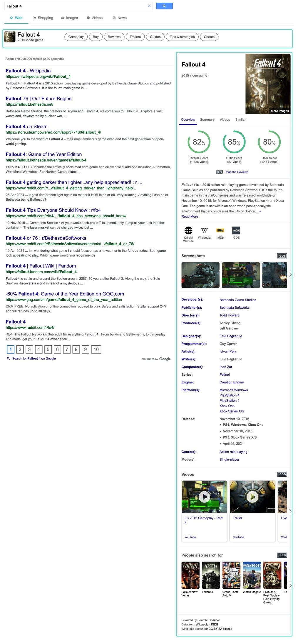
Task: Click the CC-BY-SA license link
Action: 220,629
